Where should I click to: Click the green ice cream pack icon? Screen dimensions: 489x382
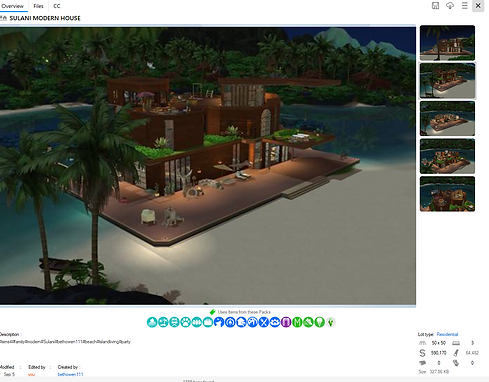pos(320,322)
